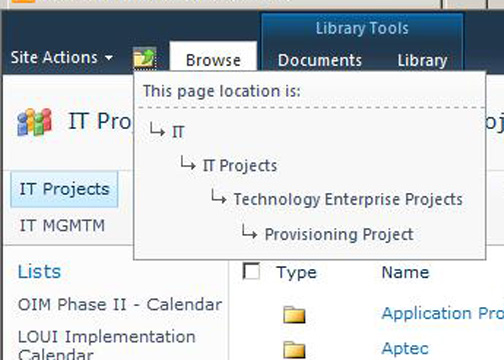Open the Documents ribbon tab
Viewport: 504px width, 360px height.
coord(320,60)
